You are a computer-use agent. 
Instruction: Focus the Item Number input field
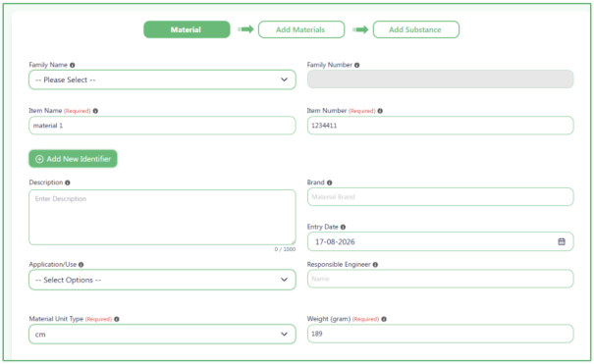click(440, 126)
